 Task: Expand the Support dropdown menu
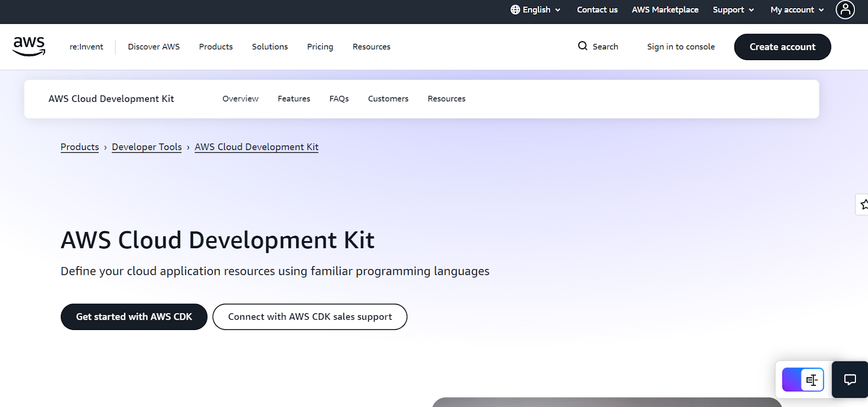(733, 10)
